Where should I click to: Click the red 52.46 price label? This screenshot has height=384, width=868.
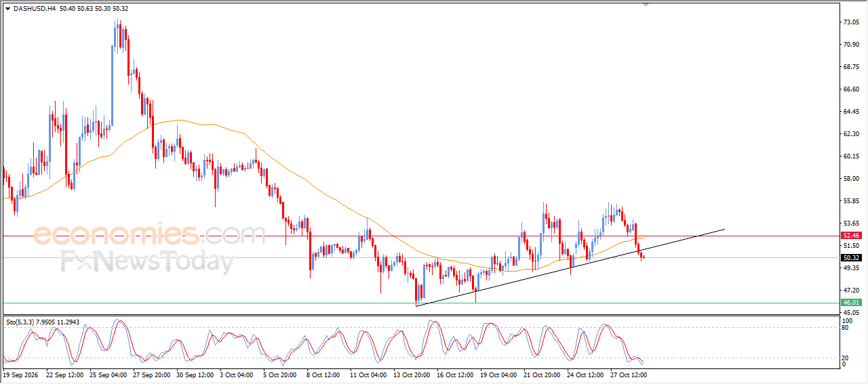[851, 236]
